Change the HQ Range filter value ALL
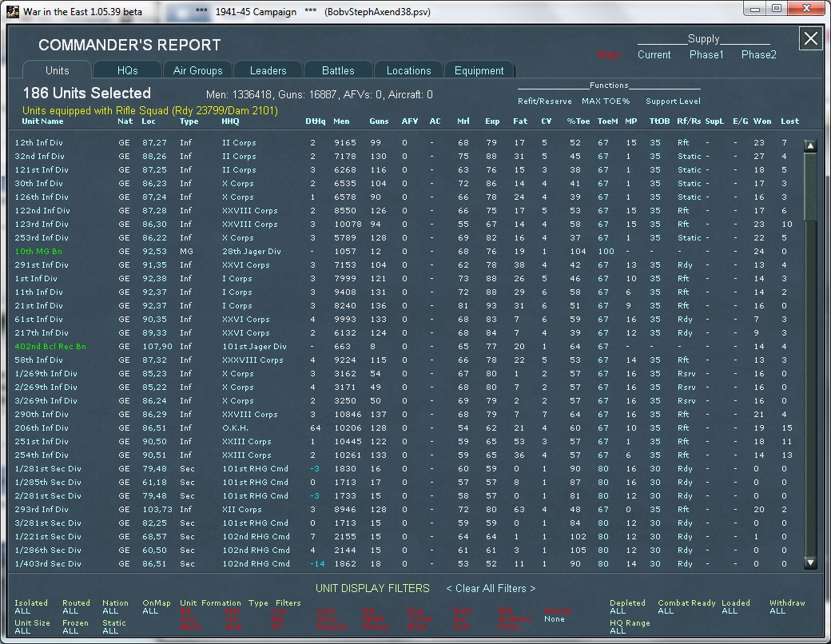Screen dimensions: 831x644 coord(618,631)
